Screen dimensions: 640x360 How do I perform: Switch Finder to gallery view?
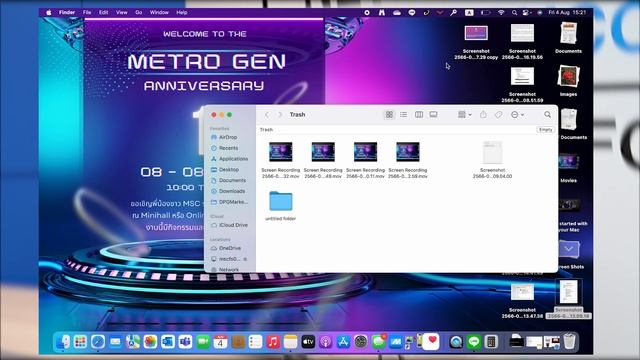[433, 115]
